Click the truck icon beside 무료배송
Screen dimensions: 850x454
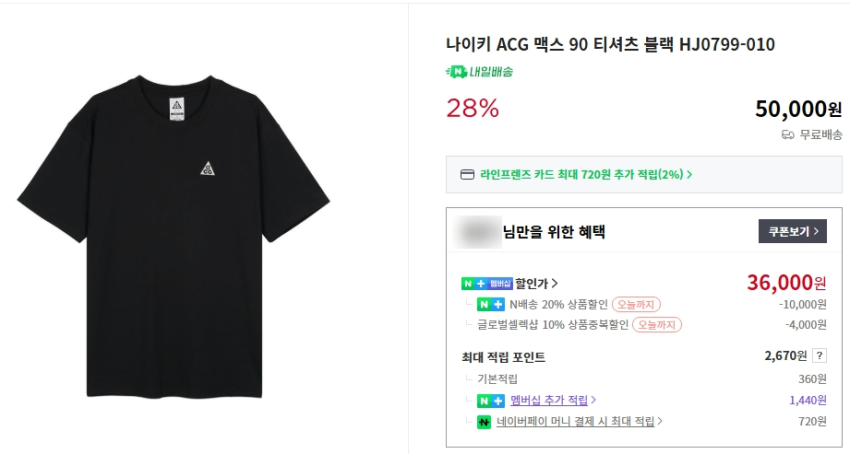coord(787,135)
